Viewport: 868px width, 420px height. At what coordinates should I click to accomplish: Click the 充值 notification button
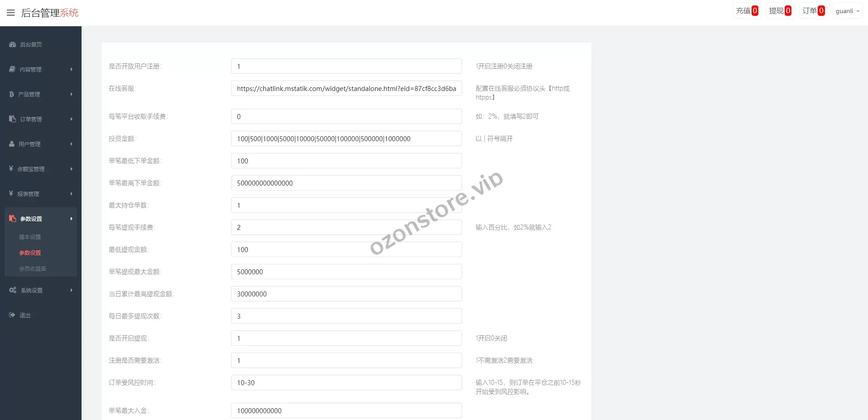747,11
